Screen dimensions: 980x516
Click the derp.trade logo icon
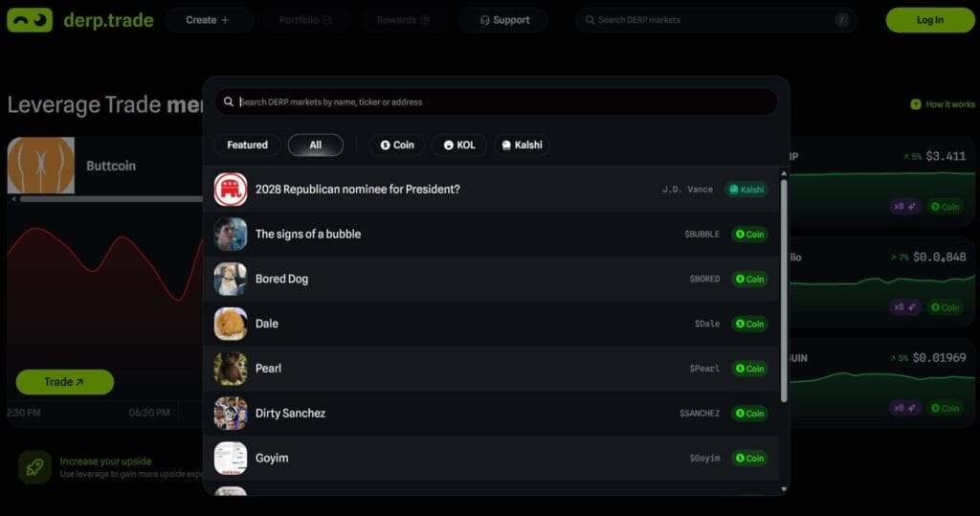30,20
